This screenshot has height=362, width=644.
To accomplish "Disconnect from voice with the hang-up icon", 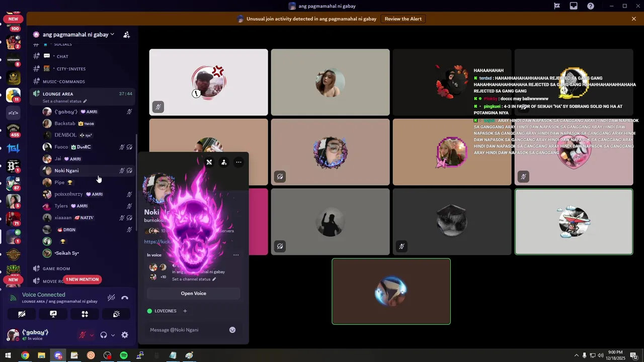I will click(125, 298).
